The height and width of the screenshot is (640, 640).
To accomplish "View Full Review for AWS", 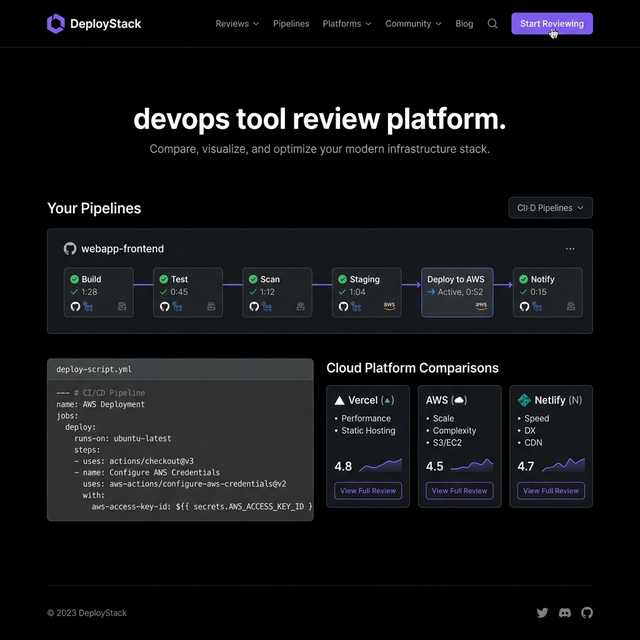I will (459, 491).
